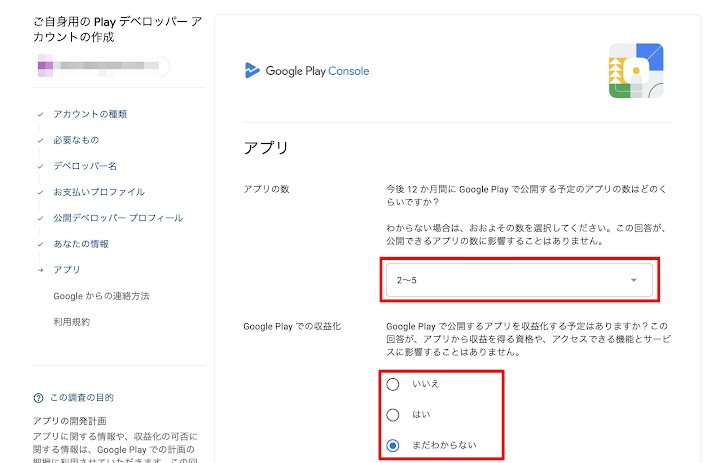Click the question text starting 今後 12 か月間に
The height and width of the screenshot is (463, 720).
(x=526, y=196)
